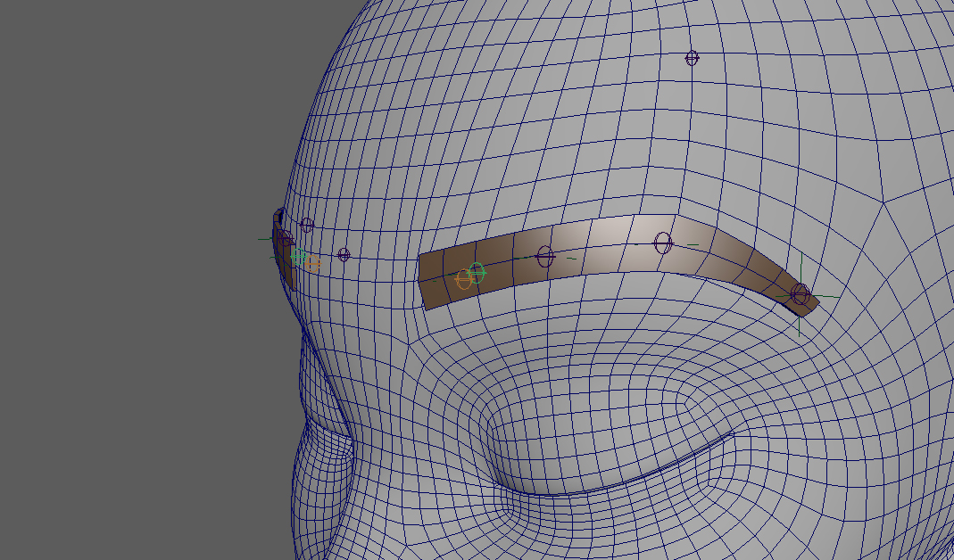The height and width of the screenshot is (560, 954).
Task: Select the green circle control beside the small far eyebrow
Action: click(x=298, y=256)
